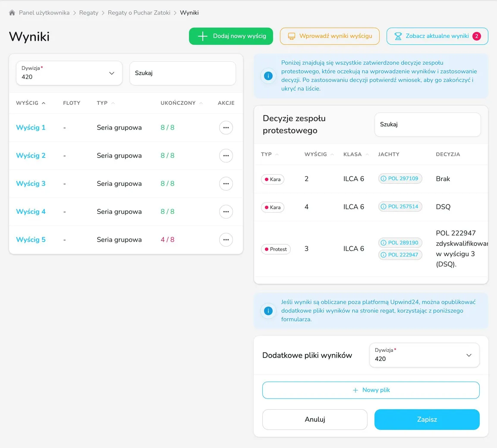Focus Szukaj field in Decyzje zespołu protestowego
Screen dimensions: 497x448
(x=428, y=125)
